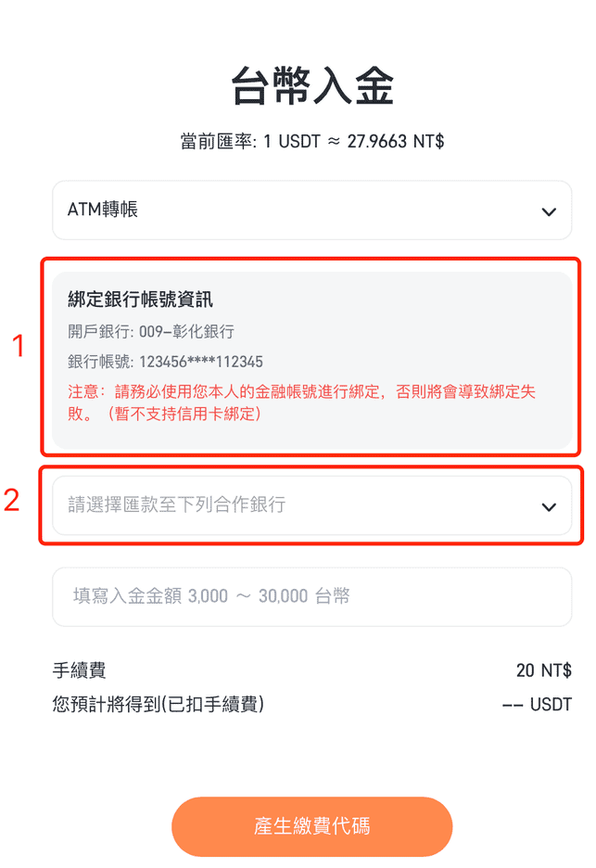Click the 009-彰化銀行 bank name

pos(186,332)
